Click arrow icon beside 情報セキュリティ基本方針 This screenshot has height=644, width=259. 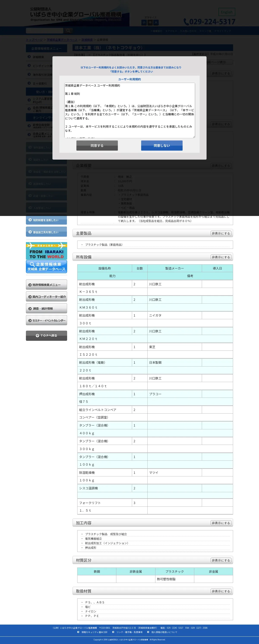click(x=78, y=632)
